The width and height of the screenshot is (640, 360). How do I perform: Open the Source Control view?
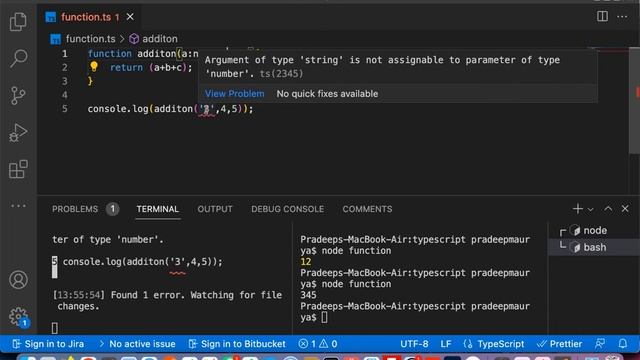coord(18,96)
